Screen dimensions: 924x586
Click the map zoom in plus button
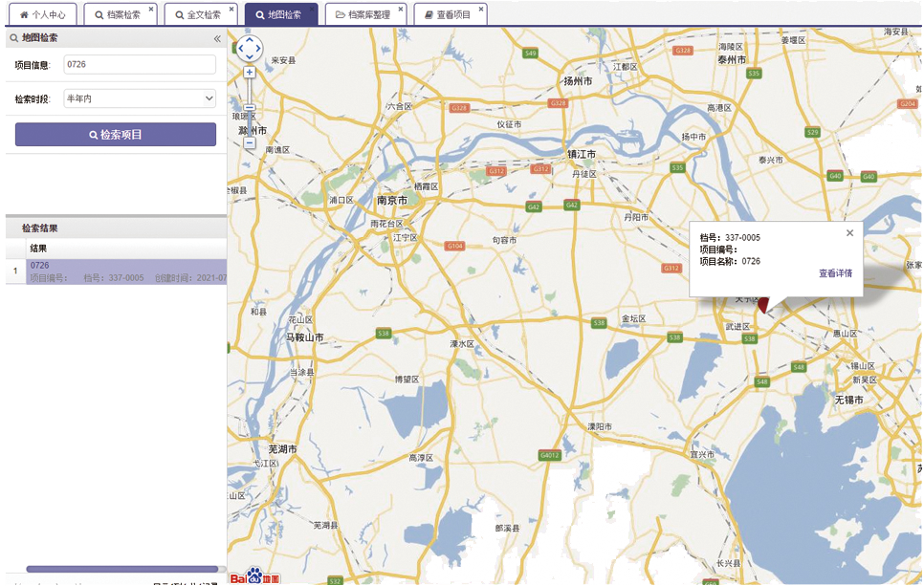(x=249, y=73)
